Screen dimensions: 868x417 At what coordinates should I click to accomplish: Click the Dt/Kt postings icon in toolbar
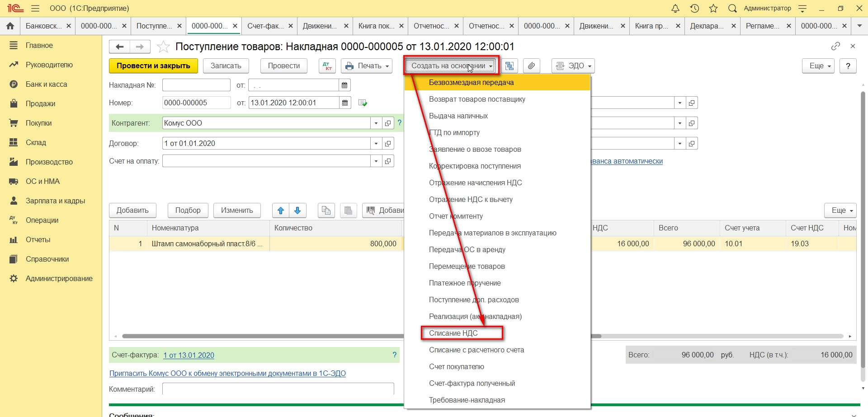(x=327, y=66)
